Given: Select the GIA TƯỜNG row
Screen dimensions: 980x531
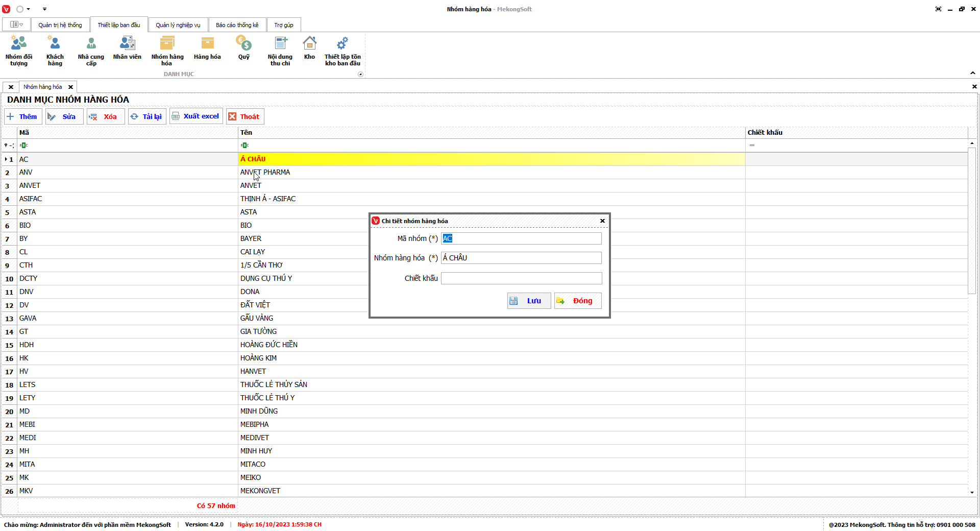Looking at the screenshot, I should pos(484,332).
